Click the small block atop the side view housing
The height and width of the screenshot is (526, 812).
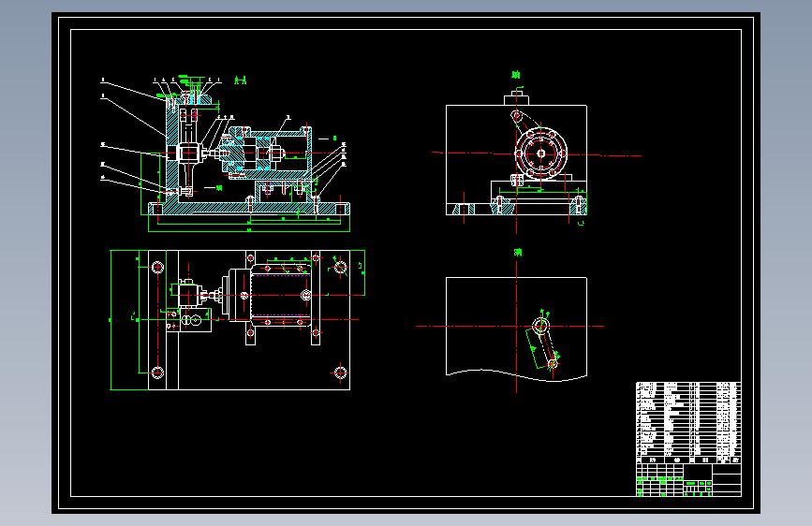tap(516, 98)
